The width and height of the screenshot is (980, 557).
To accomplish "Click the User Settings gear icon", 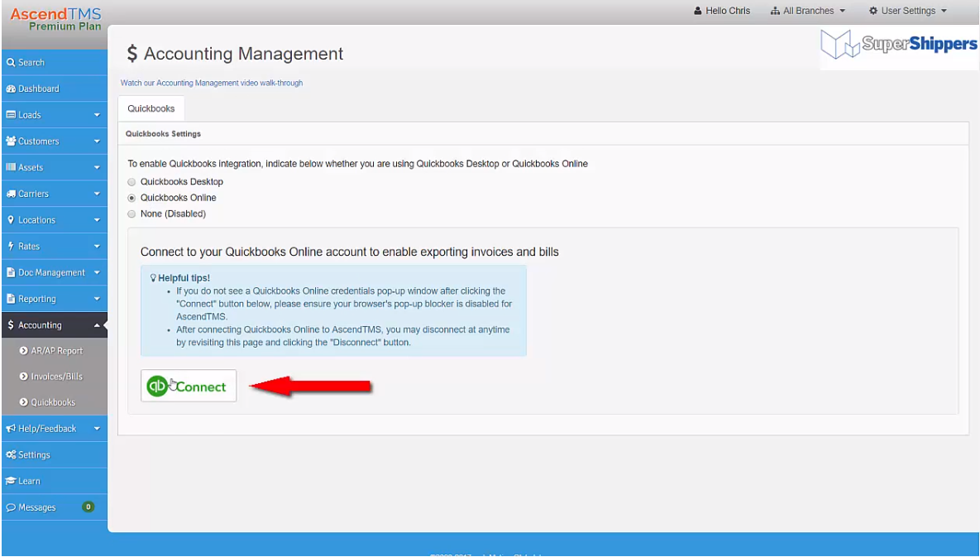I will point(873,11).
